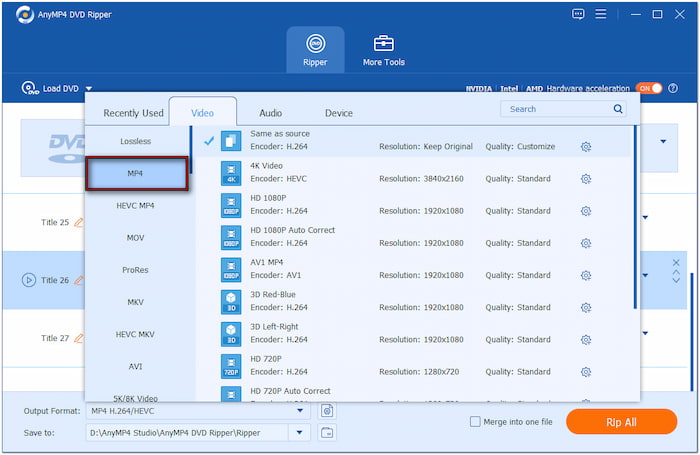Choose the 3D Left-Right preset icon
The image size is (700, 455).
[x=231, y=334]
